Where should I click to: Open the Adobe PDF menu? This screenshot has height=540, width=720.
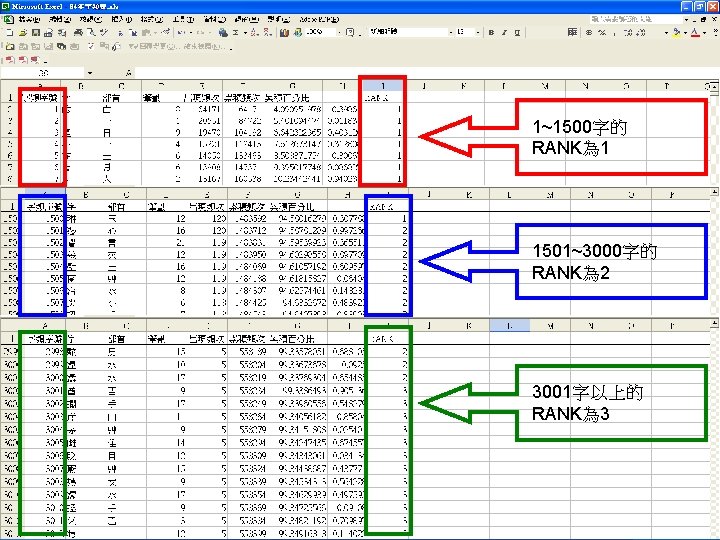tap(319, 19)
